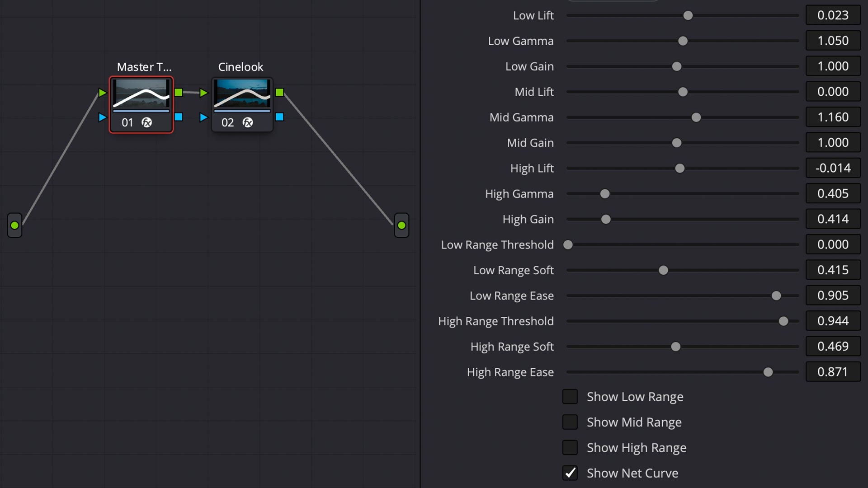Enable Show High Range

(x=570, y=447)
